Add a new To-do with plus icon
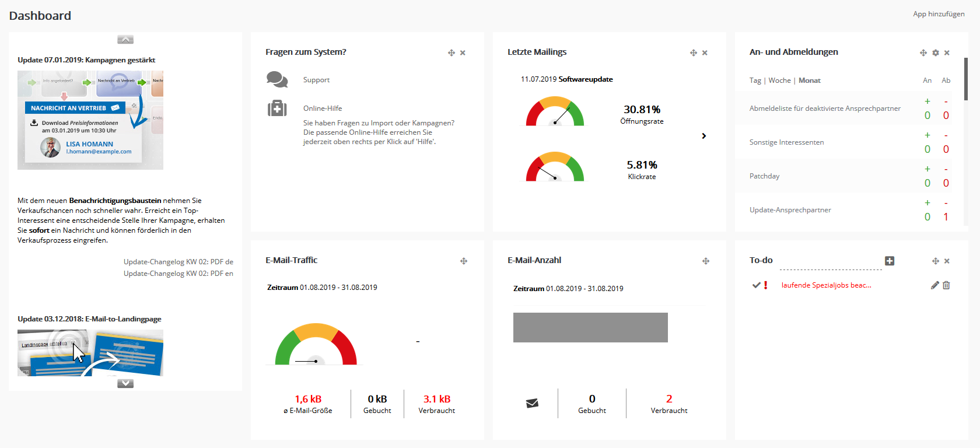This screenshot has width=980, height=448. tap(890, 261)
